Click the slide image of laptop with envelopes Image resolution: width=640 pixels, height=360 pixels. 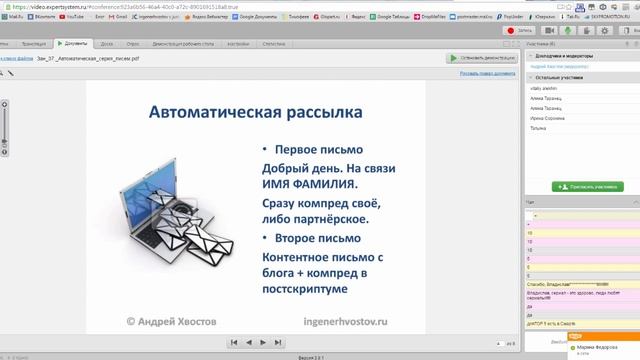pos(177,212)
